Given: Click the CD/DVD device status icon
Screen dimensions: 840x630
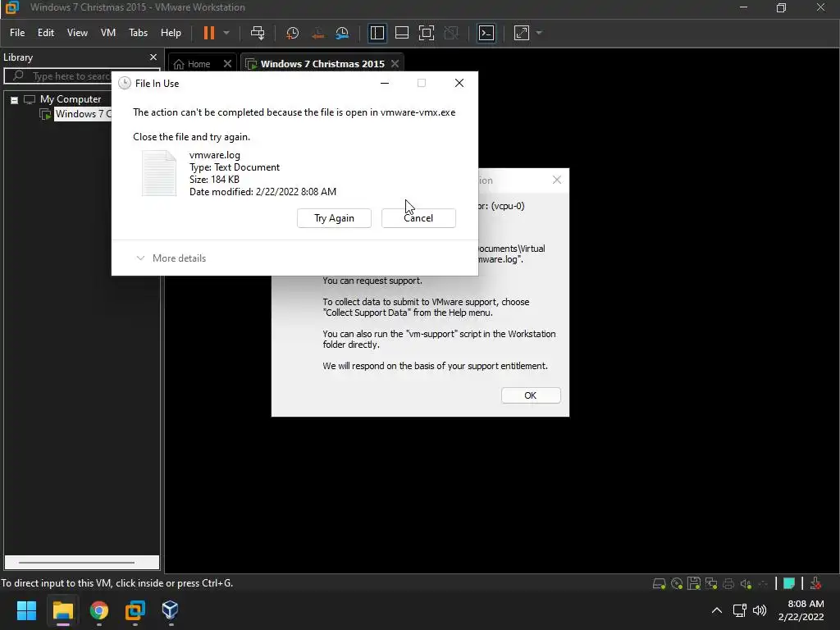Looking at the screenshot, I should tap(677, 583).
